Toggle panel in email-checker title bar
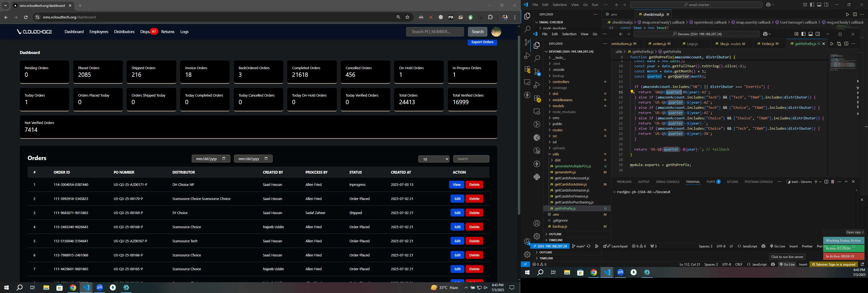868x293 pixels. tap(819, 5)
